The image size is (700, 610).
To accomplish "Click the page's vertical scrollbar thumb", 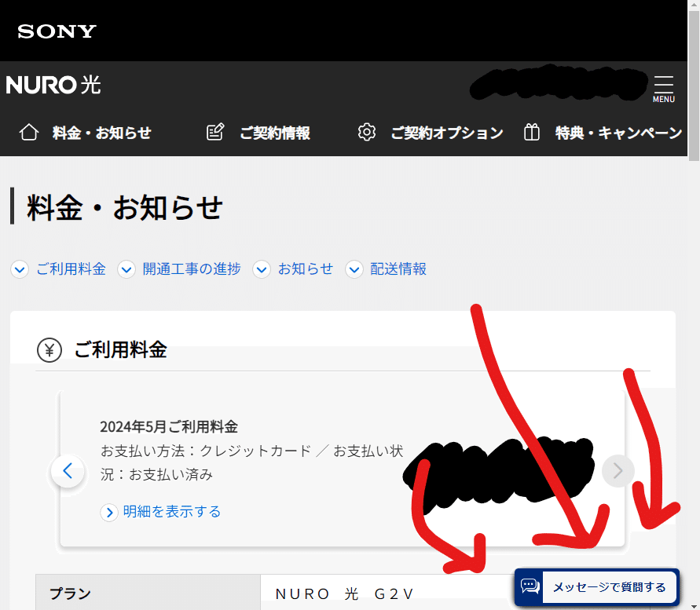I will [x=694, y=85].
